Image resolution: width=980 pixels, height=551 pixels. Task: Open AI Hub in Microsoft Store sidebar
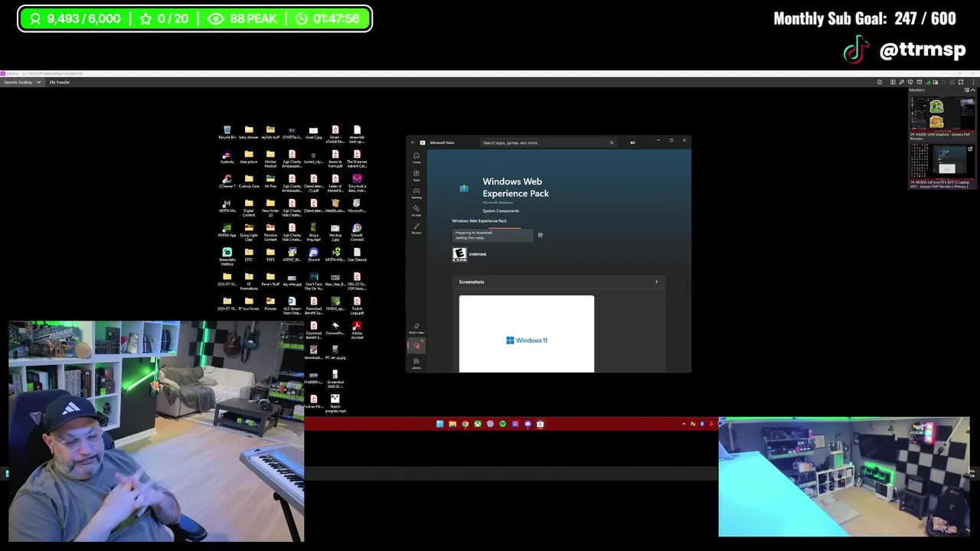(x=416, y=210)
